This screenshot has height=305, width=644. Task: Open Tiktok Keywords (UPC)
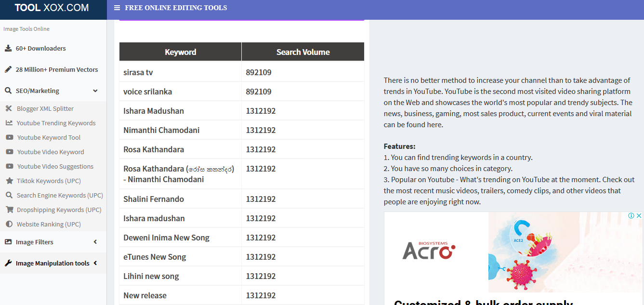coord(49,181)
